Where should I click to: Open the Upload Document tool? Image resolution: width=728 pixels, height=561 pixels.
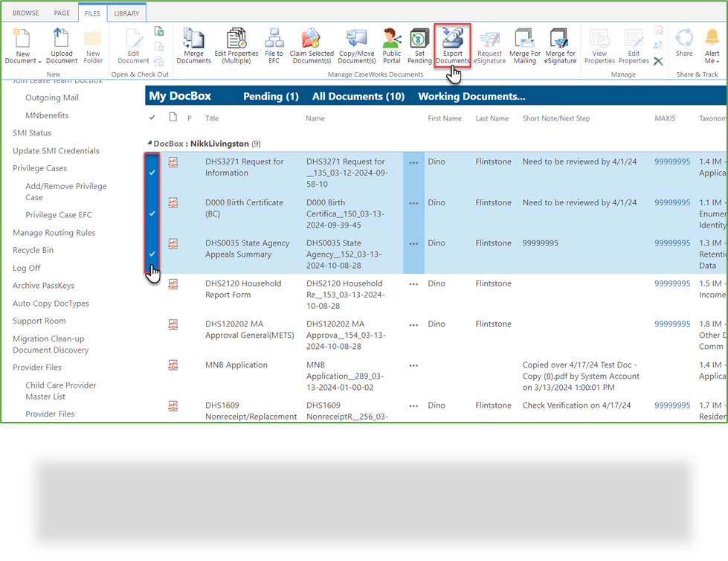pos(62,45)
